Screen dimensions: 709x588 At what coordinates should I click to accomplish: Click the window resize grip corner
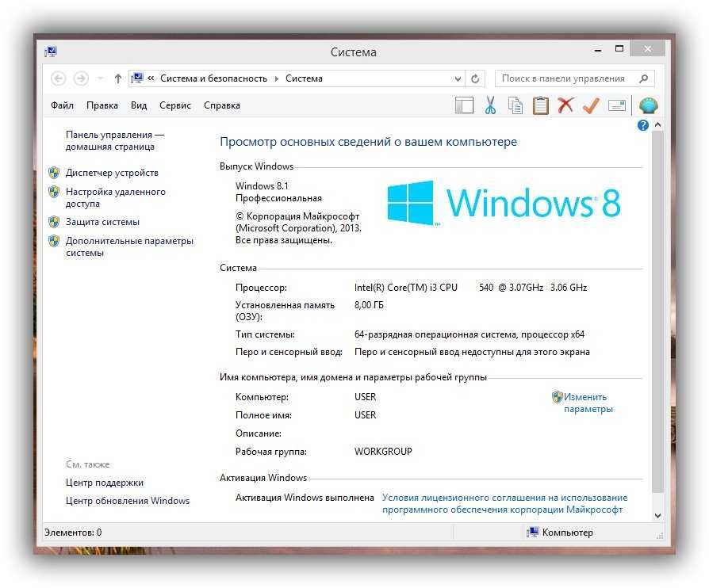pyautogui.click(x=660, y=535)
